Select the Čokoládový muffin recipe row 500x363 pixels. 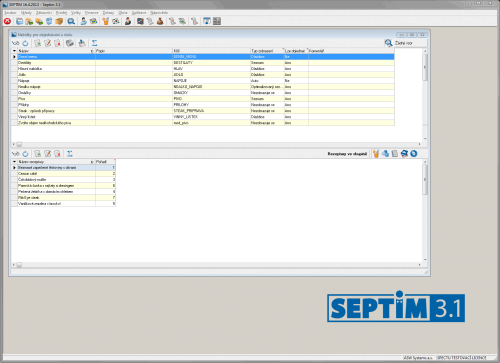63,180
